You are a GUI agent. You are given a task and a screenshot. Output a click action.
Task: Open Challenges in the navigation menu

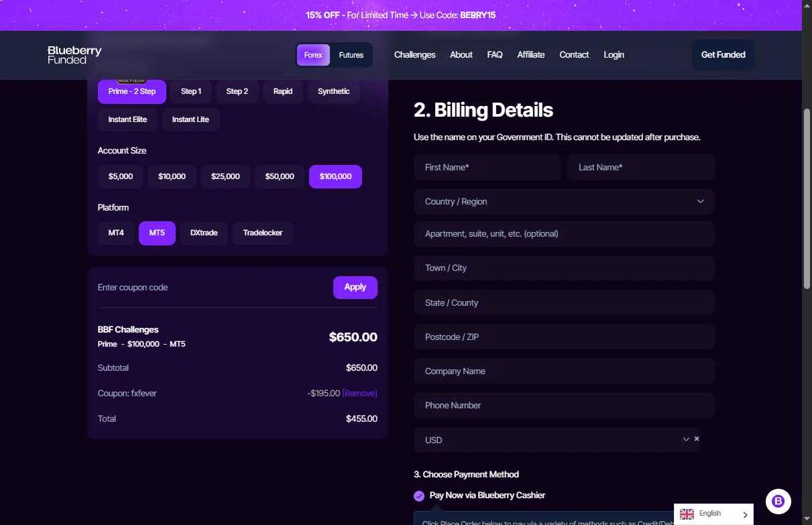[414, 55]
